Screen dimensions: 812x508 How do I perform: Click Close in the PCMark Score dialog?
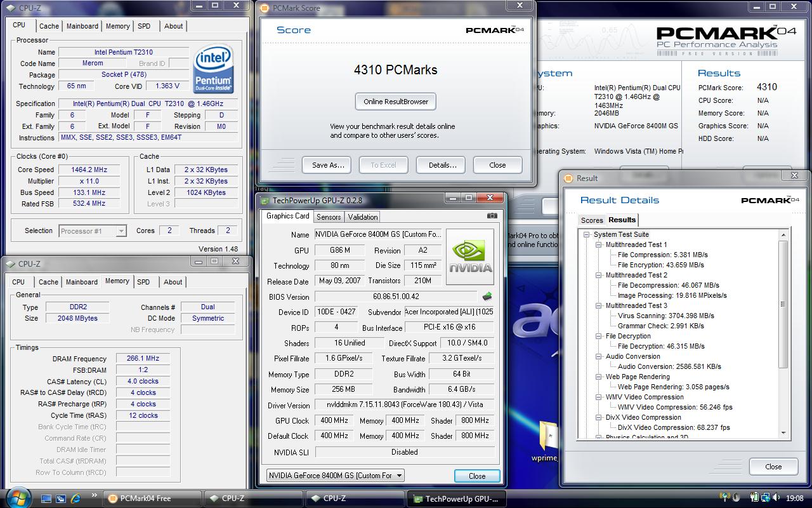(497, 165)
